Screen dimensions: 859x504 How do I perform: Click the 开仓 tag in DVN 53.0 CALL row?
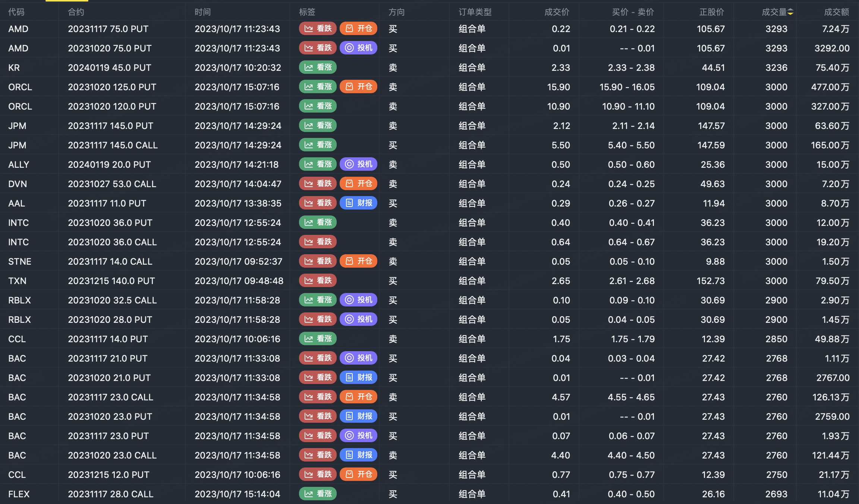(359, 184)
